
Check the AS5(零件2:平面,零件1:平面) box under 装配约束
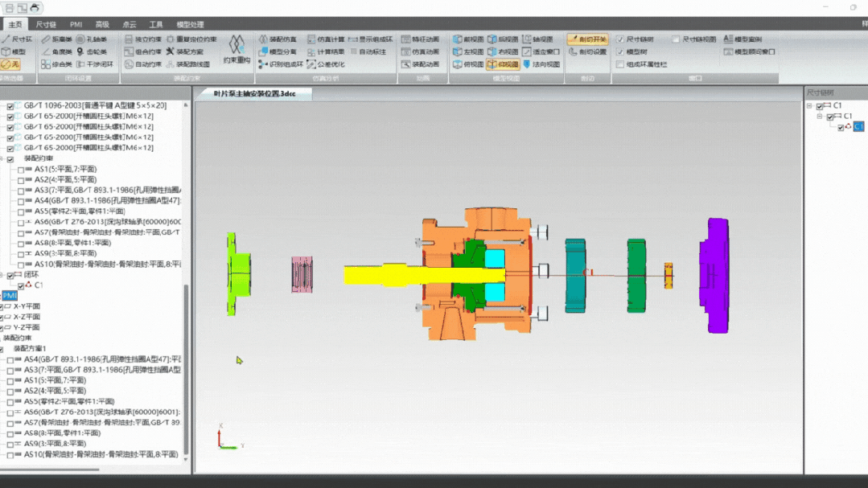[x=20, y=212]
